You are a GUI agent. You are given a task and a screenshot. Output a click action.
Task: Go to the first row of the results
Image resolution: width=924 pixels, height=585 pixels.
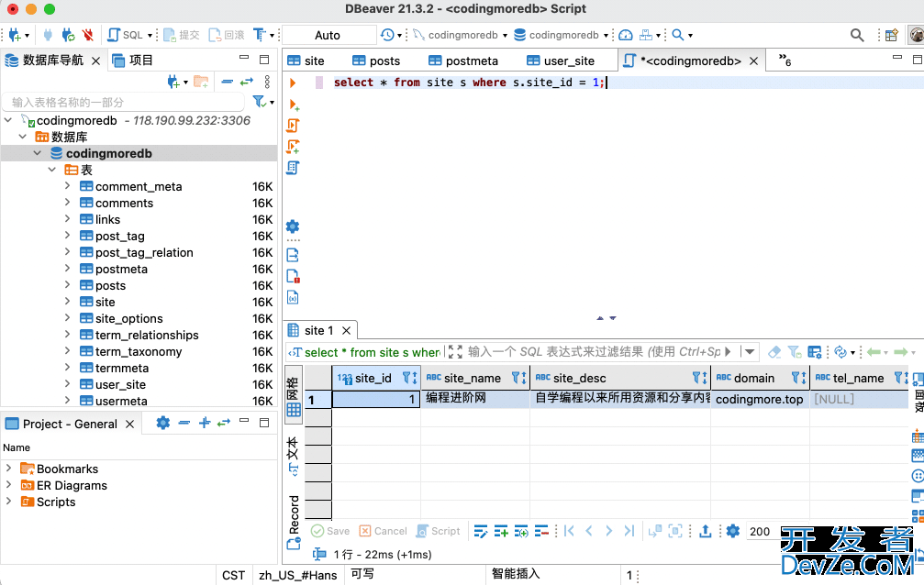point(569,531)
